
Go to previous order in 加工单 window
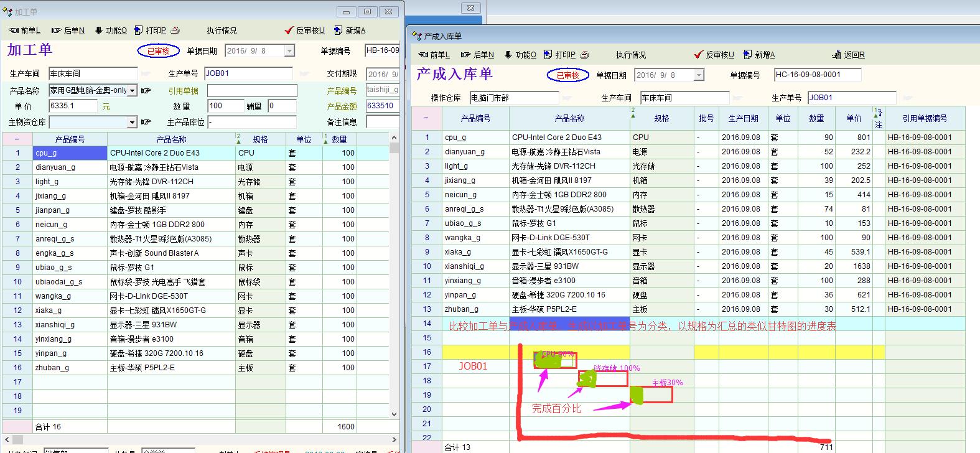coord(25,30)
